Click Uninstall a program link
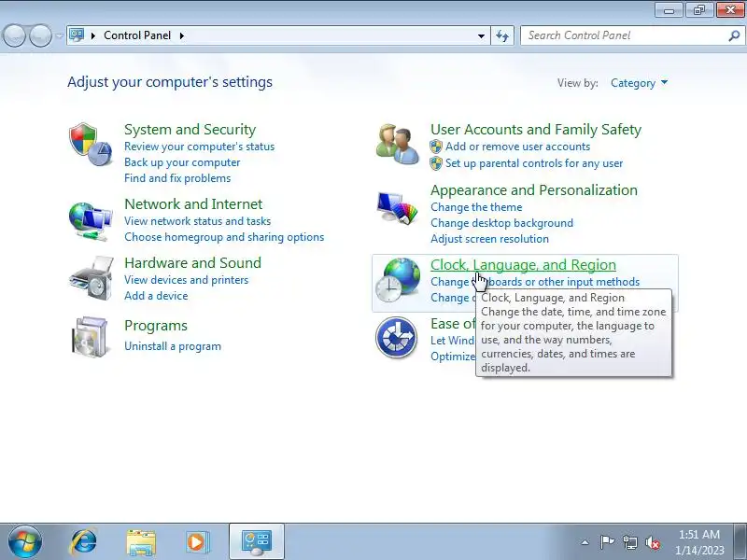This screenshot has height=560, width=747. (x=173, y=346)
